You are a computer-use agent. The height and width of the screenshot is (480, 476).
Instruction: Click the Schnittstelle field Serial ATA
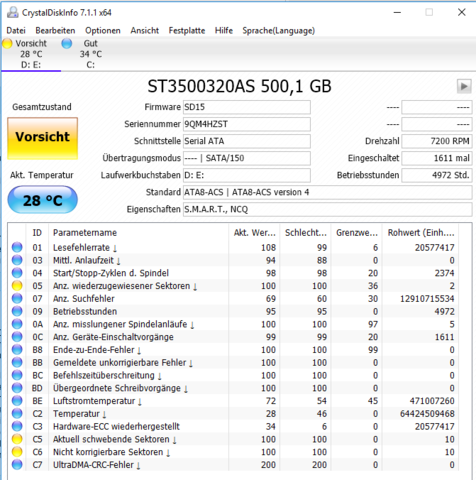(247, 141)
